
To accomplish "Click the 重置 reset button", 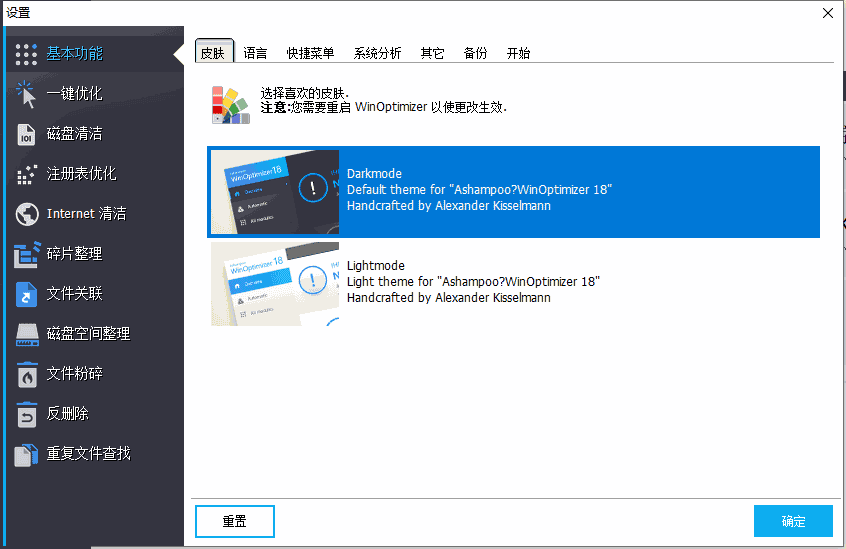I will (x=235, y=521).
